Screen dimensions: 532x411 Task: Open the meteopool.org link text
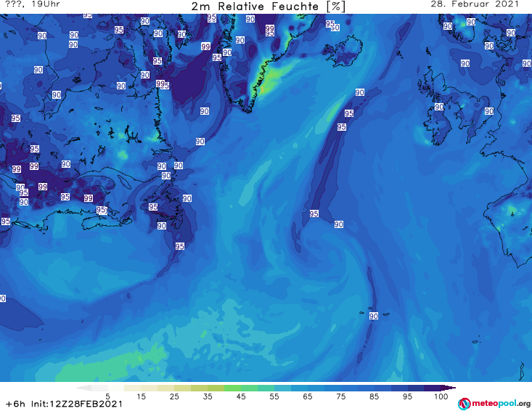pos(501,404)
